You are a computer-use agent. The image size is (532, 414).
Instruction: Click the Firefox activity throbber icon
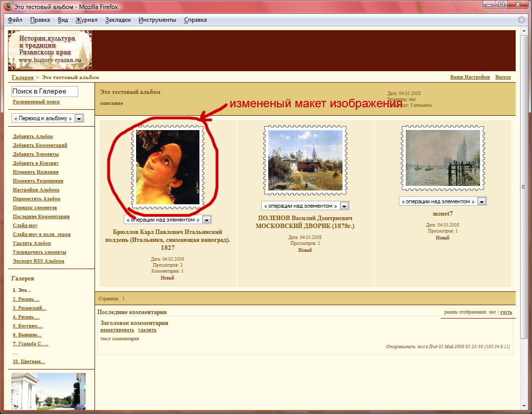(522, 20)
